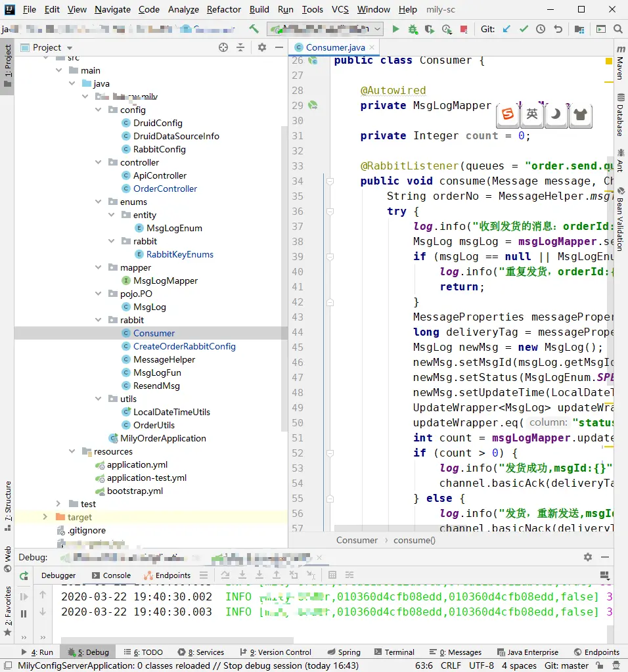The width and height of the screenshot is (628, 672).
Task: Switch to the Console tab
Action: [x=111, y=575]
